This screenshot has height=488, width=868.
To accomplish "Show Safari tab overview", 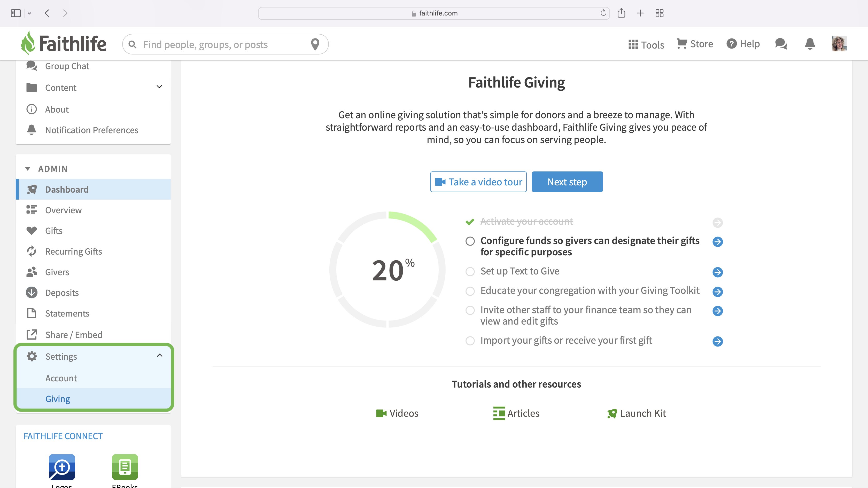I will click(x=660, y=13).
